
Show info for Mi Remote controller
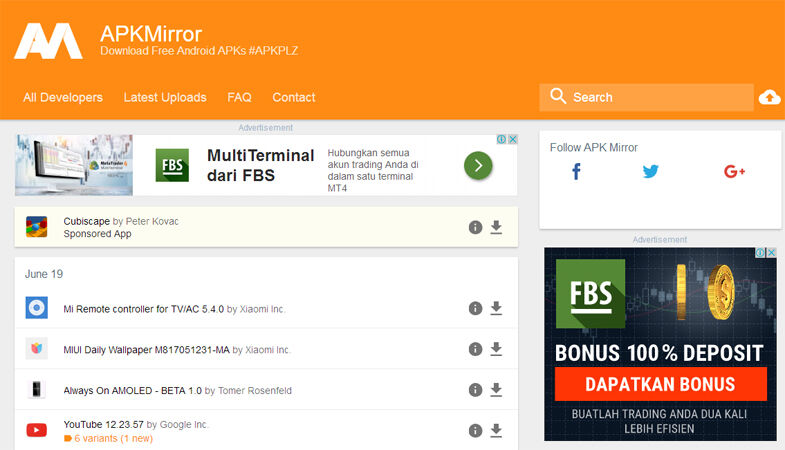coord(475,308)
